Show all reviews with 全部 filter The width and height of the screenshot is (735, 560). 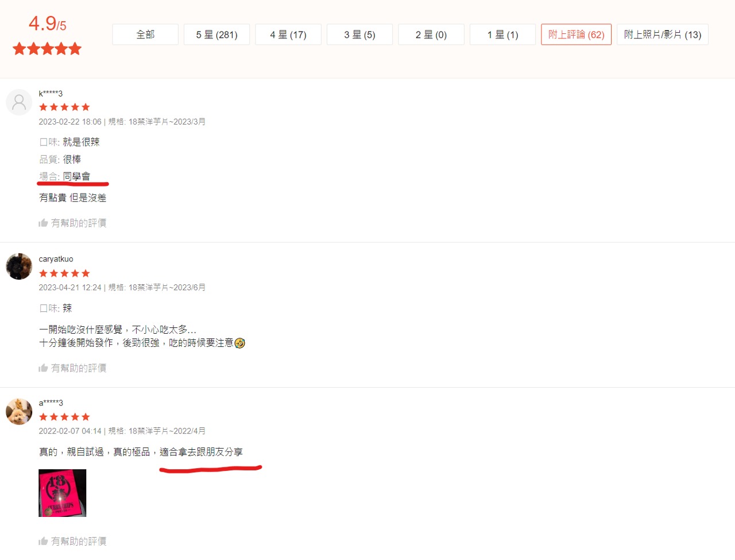pyautogui.click(x=145, y=34)
